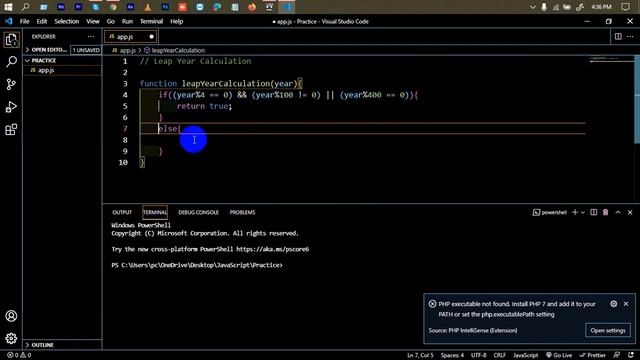This screenshot has width=640, height=360.
Task: Switch to the Debug Console tab
Action: [x=198, y=212]
